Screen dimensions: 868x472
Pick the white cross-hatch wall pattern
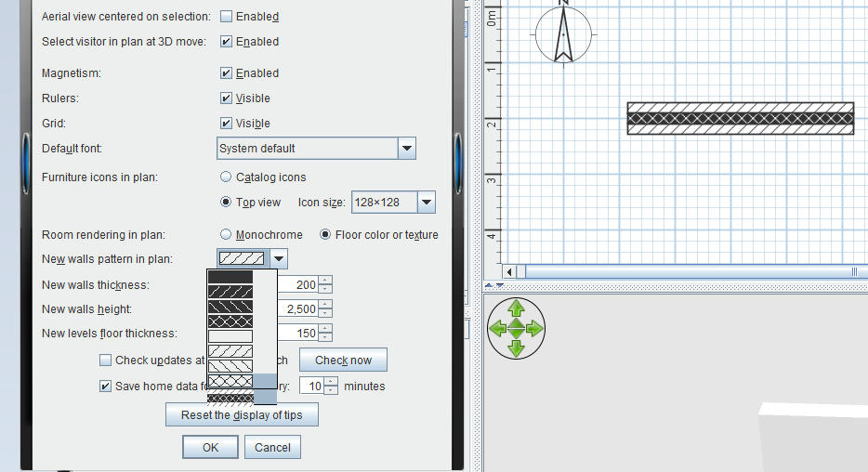[230, 380]
